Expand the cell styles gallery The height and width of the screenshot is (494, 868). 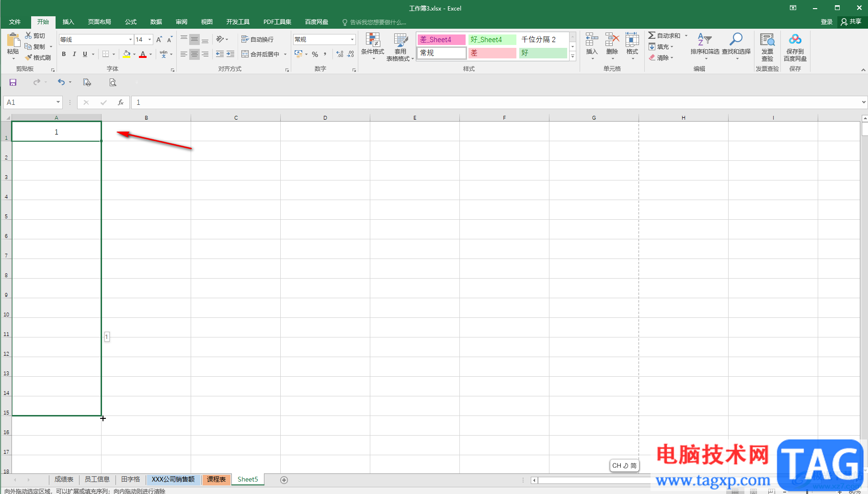point(572,56)
